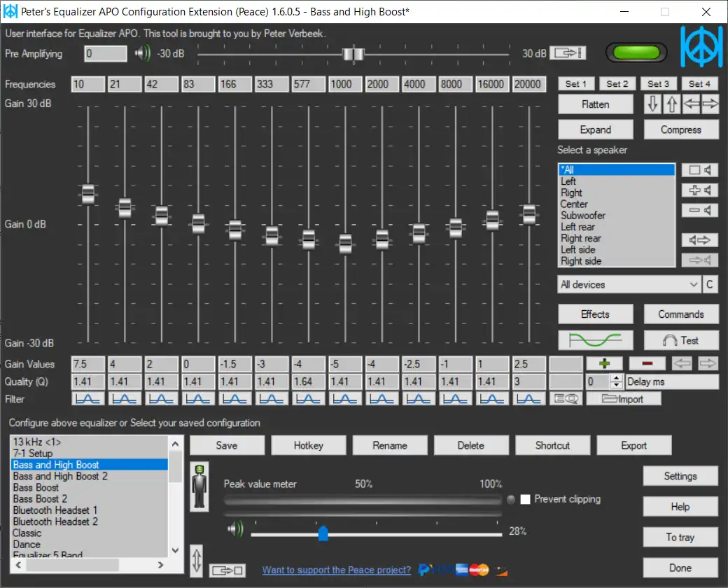This screenshot has height=588, width=728.
Task: Click the Flatten button
Action: click(595, 104)
